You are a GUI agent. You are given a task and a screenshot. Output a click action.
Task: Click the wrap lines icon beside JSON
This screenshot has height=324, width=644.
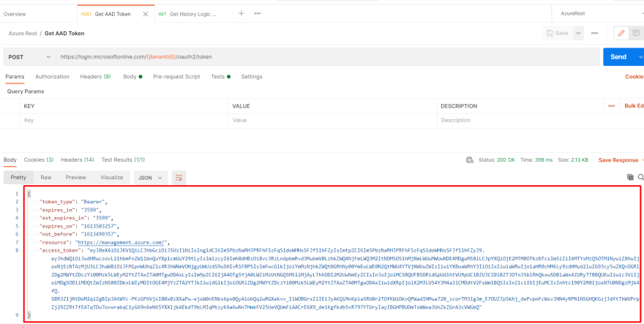point(179,177)
